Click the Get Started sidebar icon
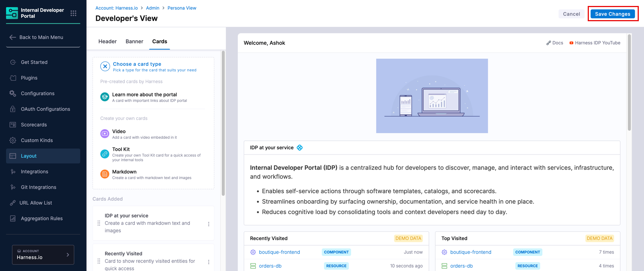Viewport: 644px width, 271px height. pyautogui.click(x=13, y=62)
